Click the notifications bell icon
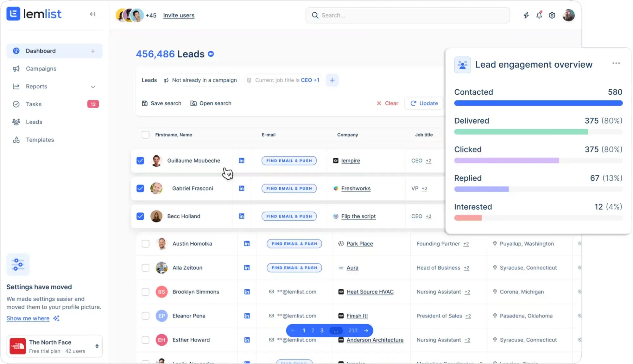This screenshot has height=364, width=633. pos(539,15)
